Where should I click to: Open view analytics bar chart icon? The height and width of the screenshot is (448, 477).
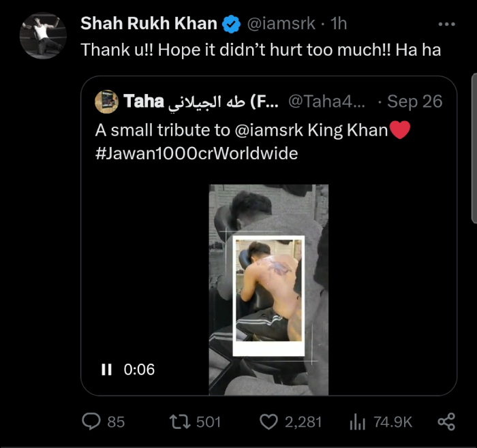coord(357,422)
